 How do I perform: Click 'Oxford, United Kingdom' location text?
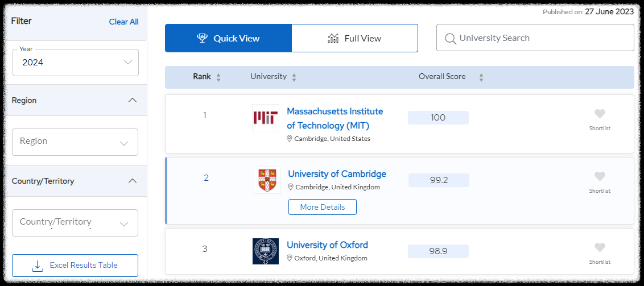click(x=331, y=258)
